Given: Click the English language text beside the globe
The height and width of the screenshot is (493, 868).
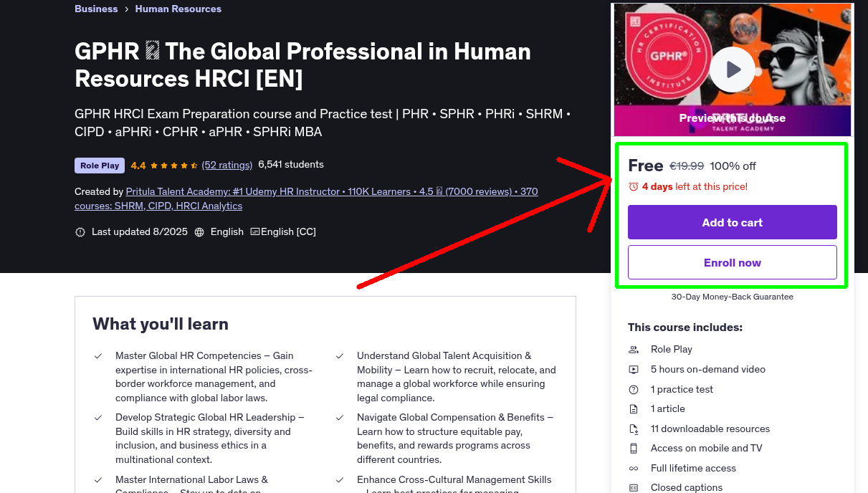Looking at the screenshot, I should (x=227, y=232).
